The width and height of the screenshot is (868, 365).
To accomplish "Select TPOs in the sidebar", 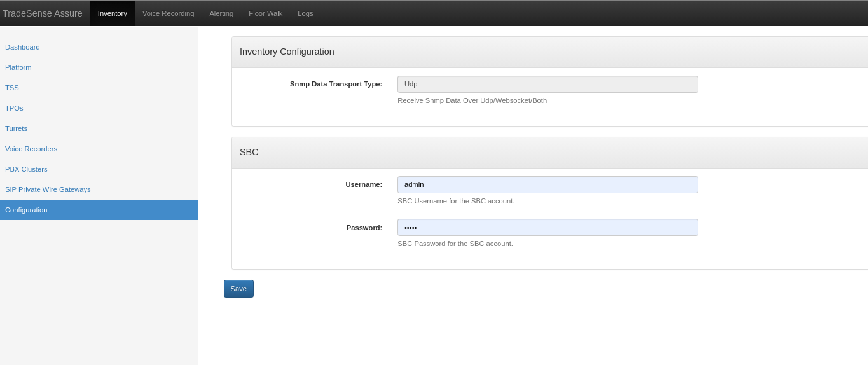I will coord(99,108).
